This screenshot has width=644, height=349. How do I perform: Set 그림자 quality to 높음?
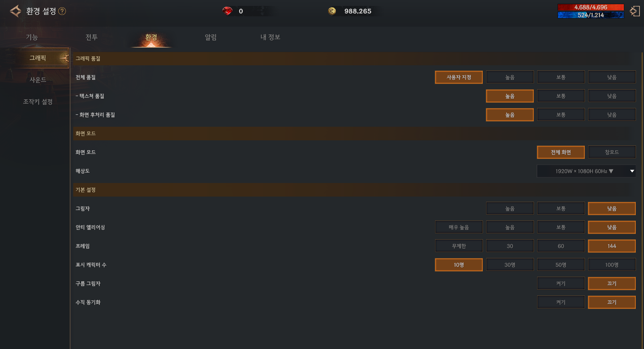509,208
